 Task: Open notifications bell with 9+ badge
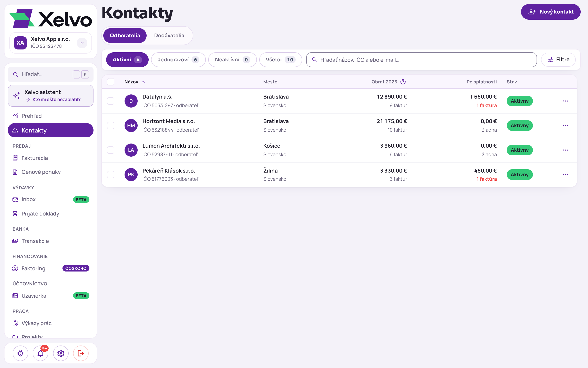tap(41, 353)
